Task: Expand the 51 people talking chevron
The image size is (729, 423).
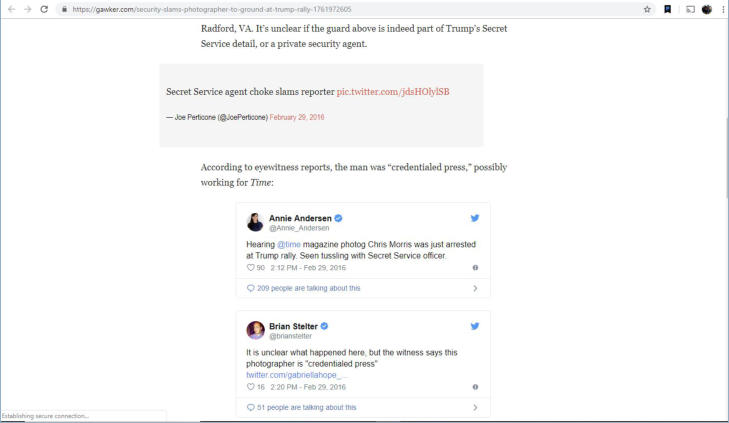Action: coord(475,407)
